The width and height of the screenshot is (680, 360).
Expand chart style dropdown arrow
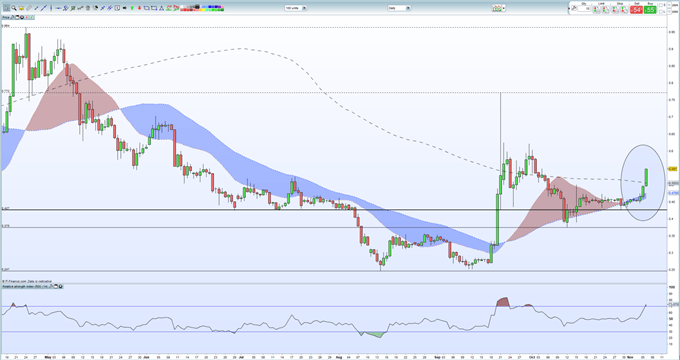[x=504, y=8]
